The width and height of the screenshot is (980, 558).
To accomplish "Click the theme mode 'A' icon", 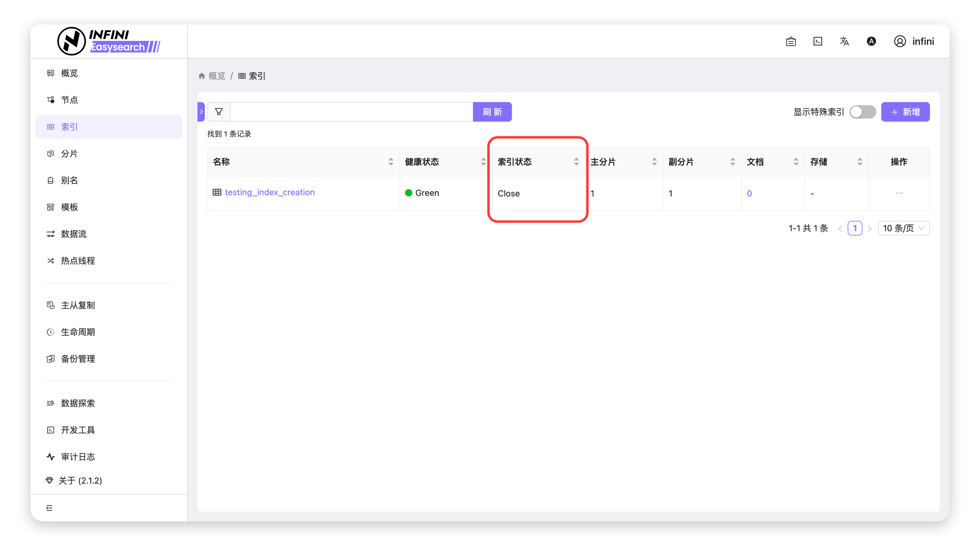I will 871,41.
